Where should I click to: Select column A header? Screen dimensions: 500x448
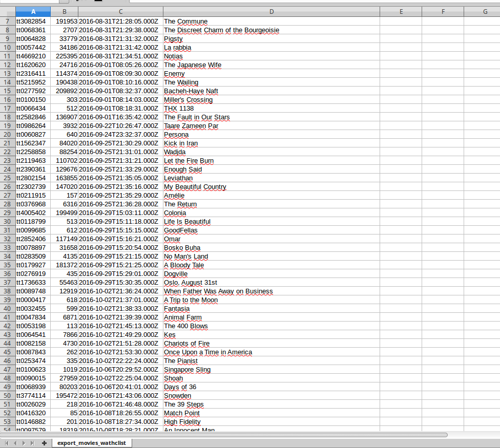[33, 12]
